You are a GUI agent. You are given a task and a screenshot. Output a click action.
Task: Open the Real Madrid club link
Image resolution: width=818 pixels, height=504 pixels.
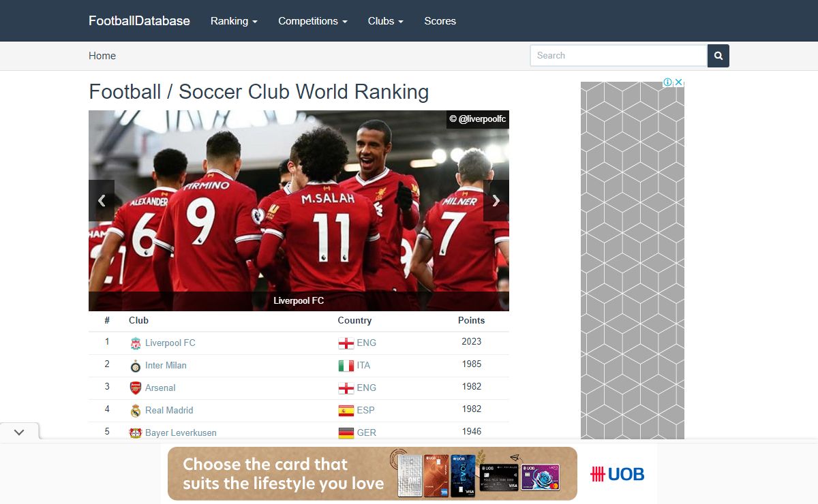(169, 410)
